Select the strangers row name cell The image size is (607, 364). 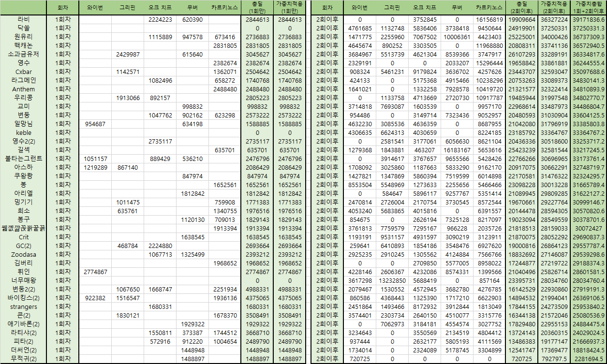24,306
